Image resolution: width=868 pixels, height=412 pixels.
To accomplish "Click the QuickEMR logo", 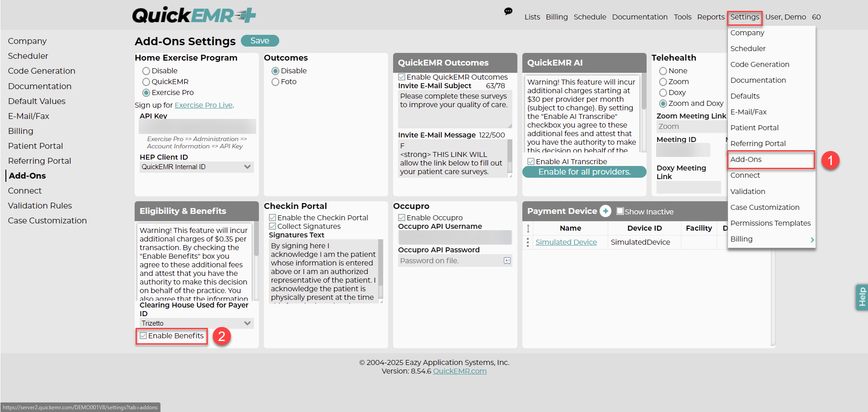I will 194,15.
